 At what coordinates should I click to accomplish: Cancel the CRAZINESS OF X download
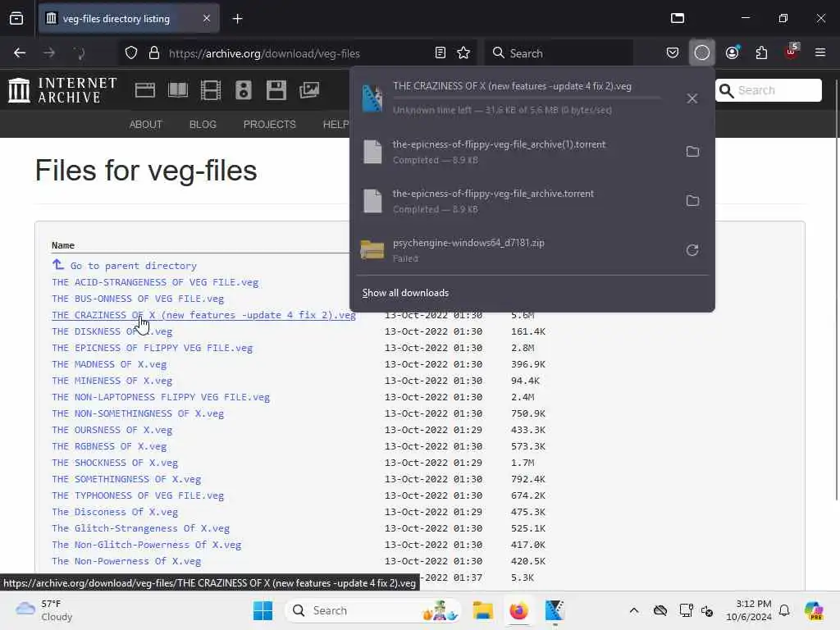(692, 98)
